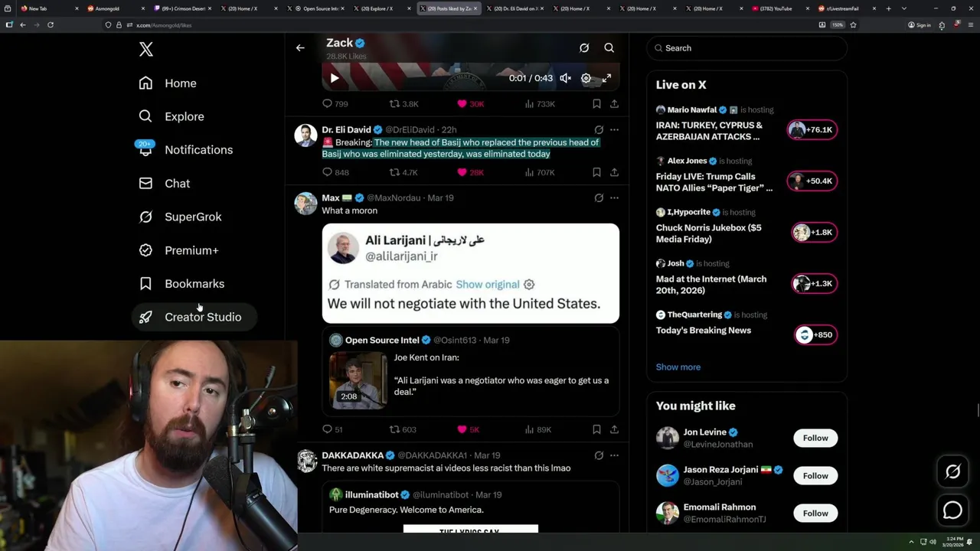Follow Jason Reza Jorjani
The width and height of the screenshot is (980, 551).
point(815,476)
